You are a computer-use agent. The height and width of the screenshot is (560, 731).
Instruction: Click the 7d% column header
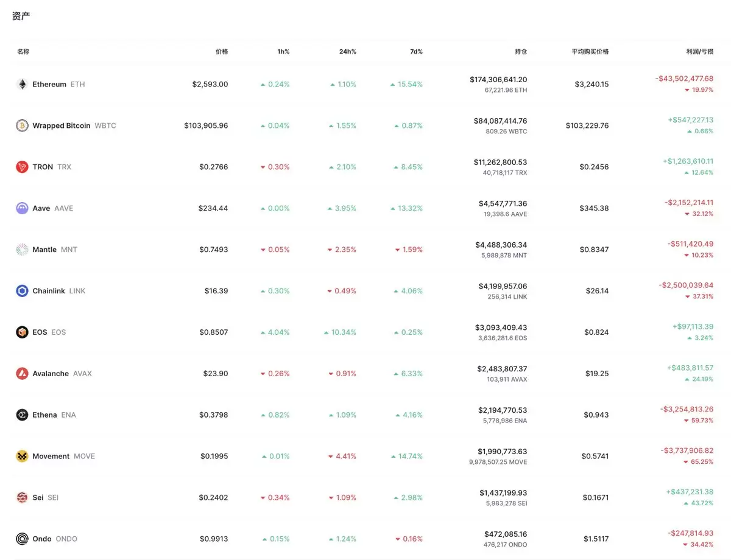click(x=416, y=52)
